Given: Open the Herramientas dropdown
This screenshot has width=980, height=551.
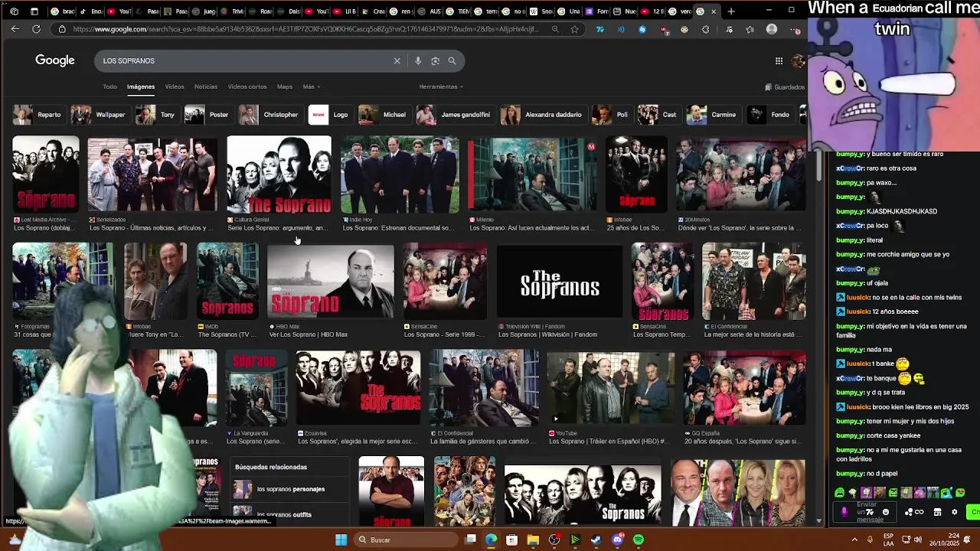Looking at the screenshot, I should [x=441, y=86].
